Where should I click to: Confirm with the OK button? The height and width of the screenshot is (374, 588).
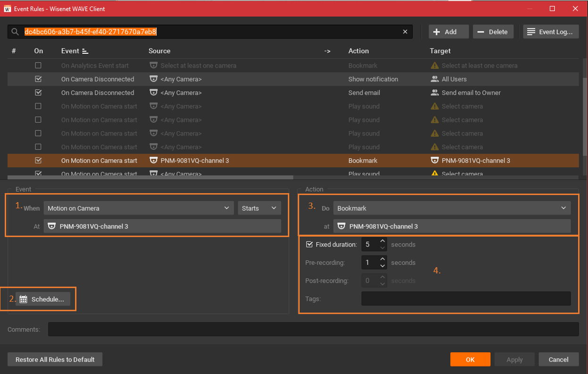point(470,359)
